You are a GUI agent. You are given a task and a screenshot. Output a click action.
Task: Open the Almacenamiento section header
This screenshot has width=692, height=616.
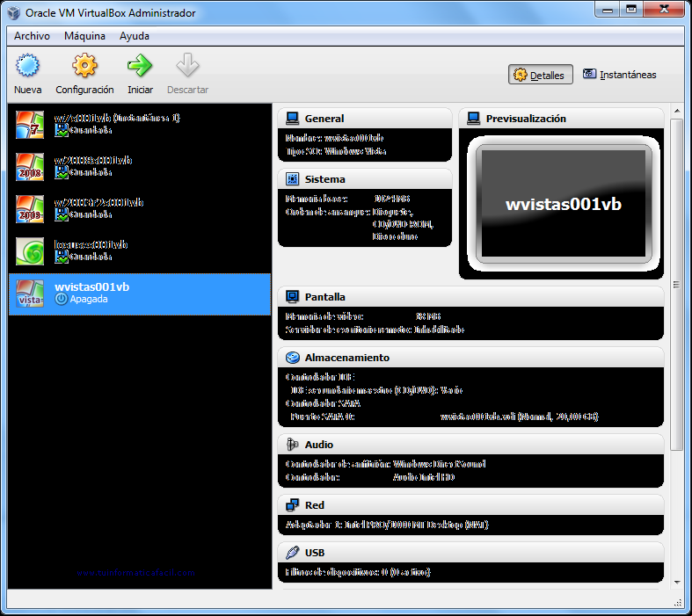tap(470, 357)
